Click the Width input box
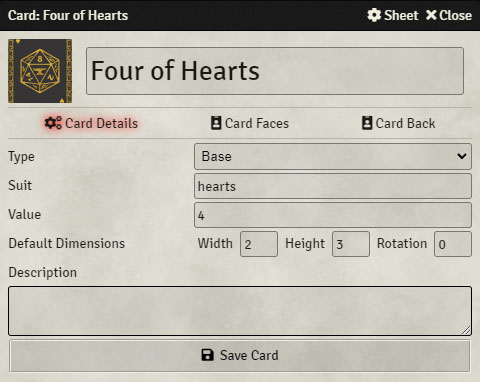 pos(259,244)
